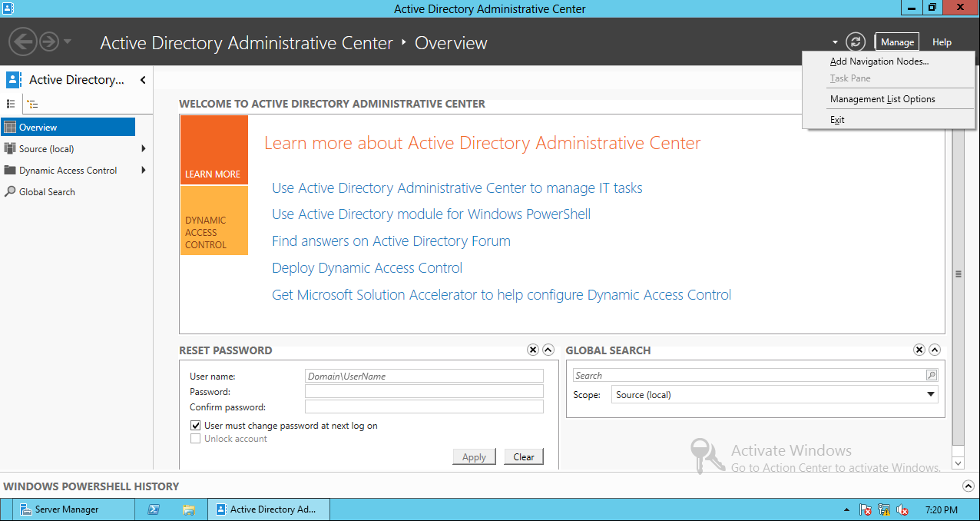Viewport: 980px width, 521px height.
Task: Click the search magnifier inside Global Search box
Action: click(931, 374)
